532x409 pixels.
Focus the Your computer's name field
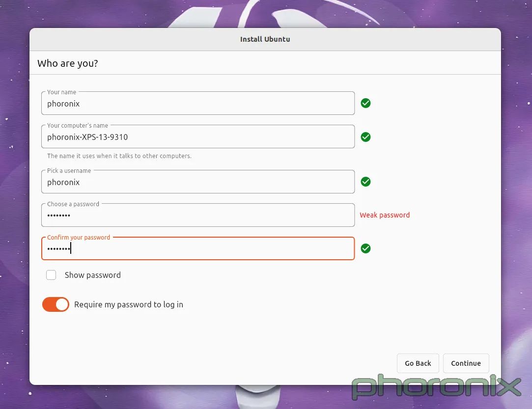click(198, 136)
